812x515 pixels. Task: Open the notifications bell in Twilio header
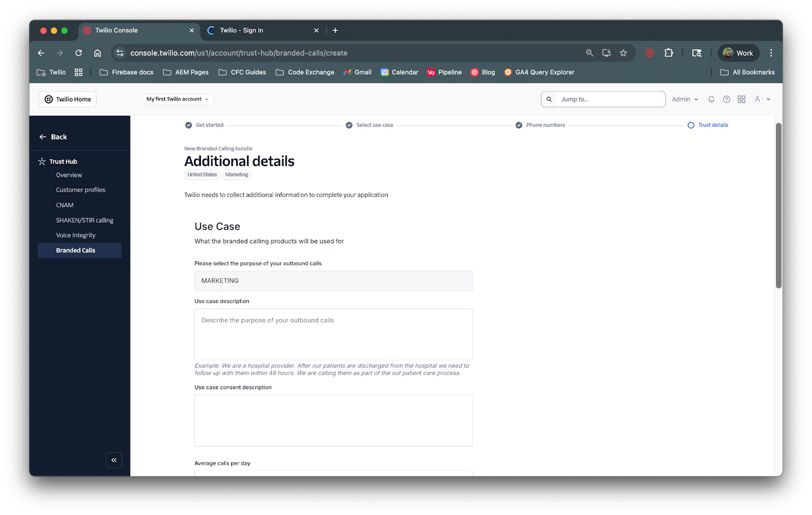(x=711, y=99)
